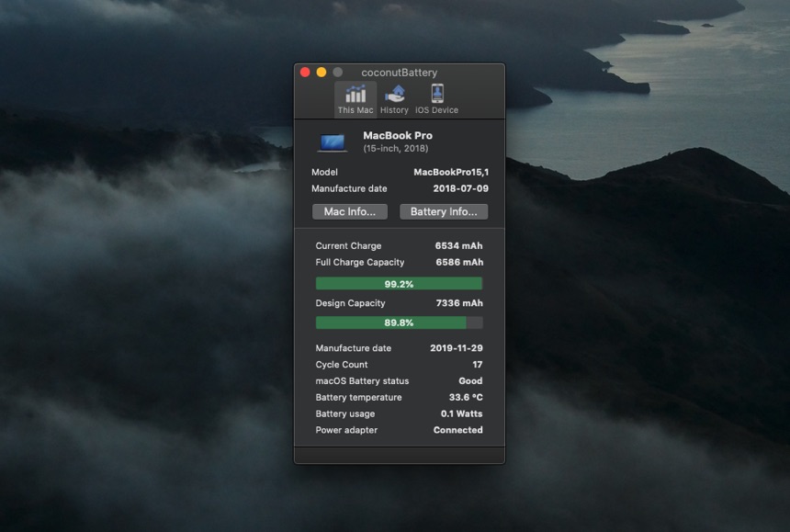Click the 6534 mAh current charge value
The width and height of the screenshot is (790, 532).
click(458, 246)
